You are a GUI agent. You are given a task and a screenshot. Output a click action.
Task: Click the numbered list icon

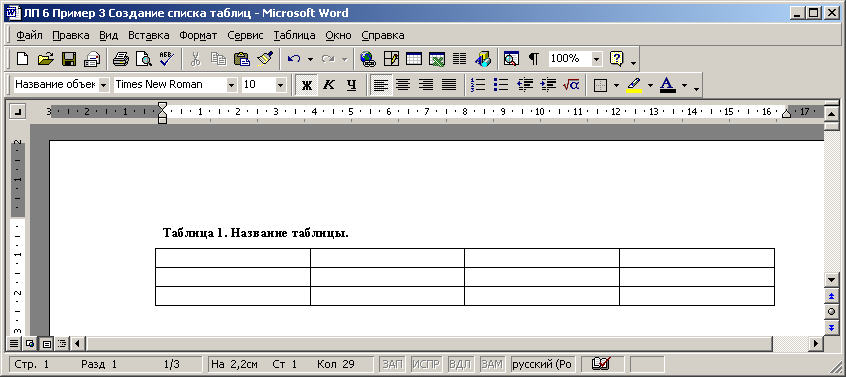coord(478,85)
